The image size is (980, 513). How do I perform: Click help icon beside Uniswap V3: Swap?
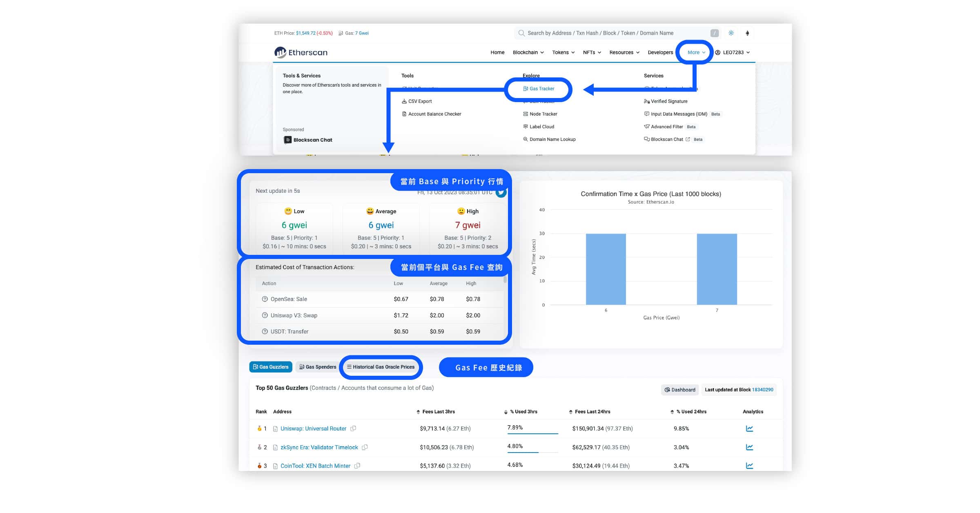pyautogui.click(x=265, y=315)
